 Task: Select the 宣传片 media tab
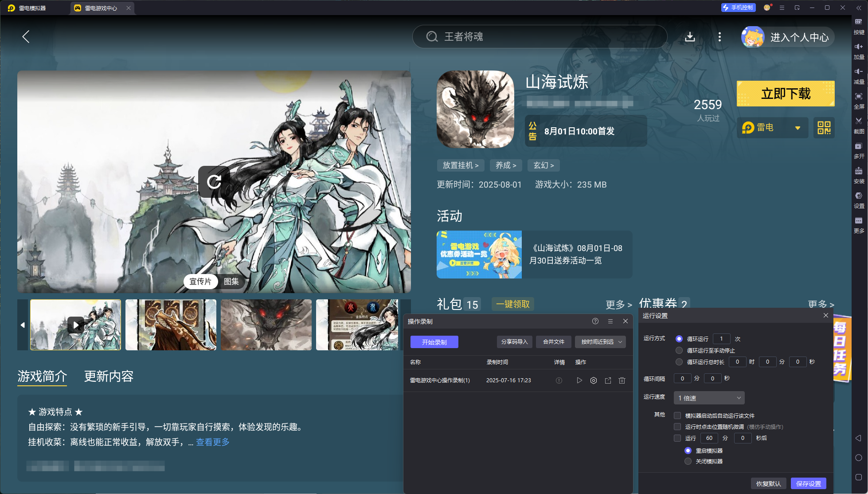(200, 282)
